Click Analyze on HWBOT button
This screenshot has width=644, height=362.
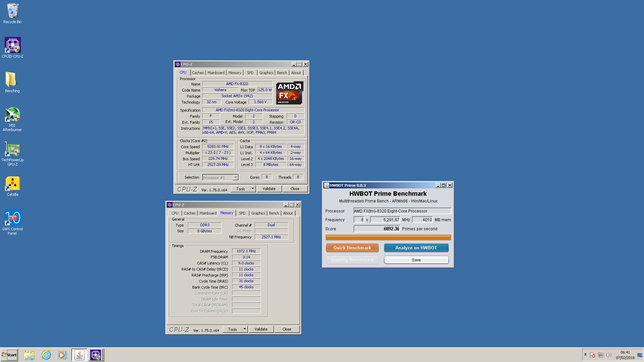click(x=416, y=248)
